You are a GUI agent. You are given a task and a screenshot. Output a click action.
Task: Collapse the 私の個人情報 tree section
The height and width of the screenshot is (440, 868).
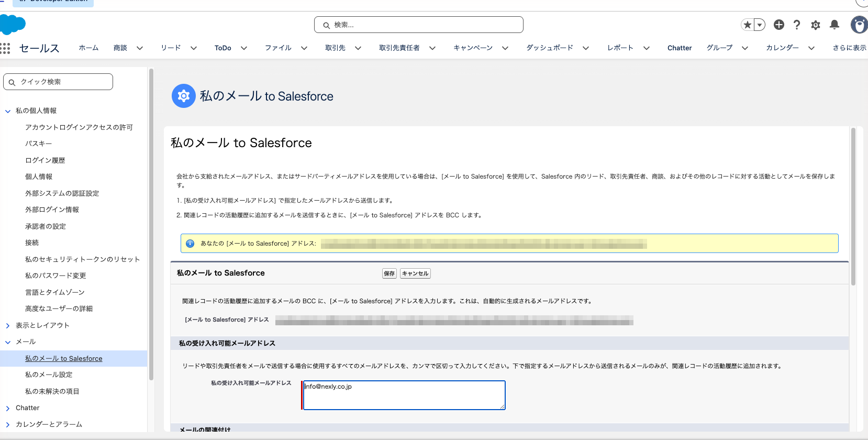[x=8, y=111]
